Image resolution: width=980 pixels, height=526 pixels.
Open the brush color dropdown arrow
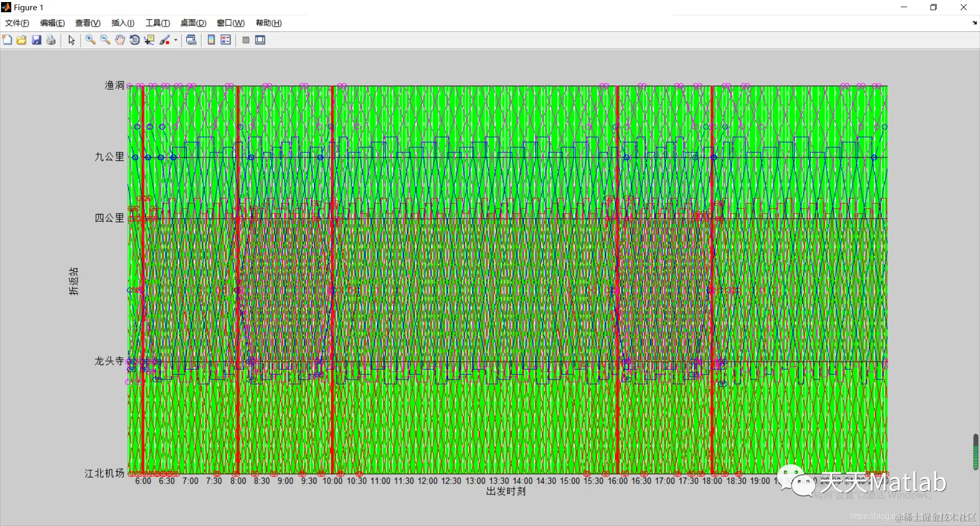click(x=176, y=40)
